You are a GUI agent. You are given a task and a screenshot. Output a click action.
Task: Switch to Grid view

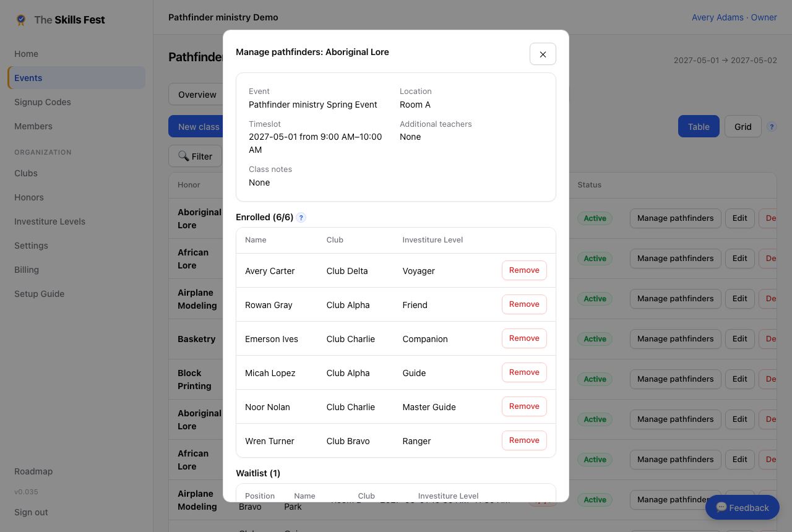[743, 126]
